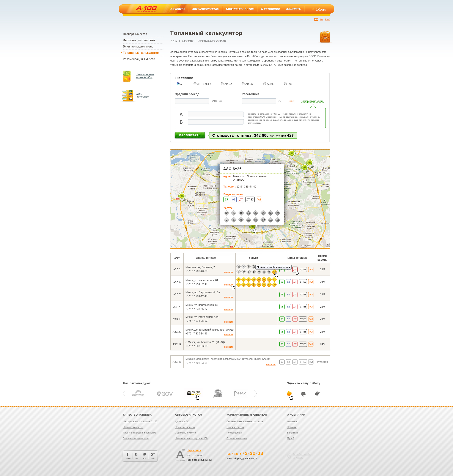Click the oil drop icon in АЗС №25 popup
Image resolution: width=453 pixels, height=476 pixels.
(x=263, y=213)
